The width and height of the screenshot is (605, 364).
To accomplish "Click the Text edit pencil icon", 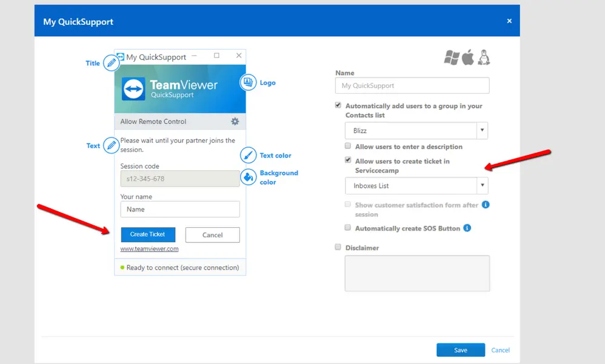I will 111,145.
